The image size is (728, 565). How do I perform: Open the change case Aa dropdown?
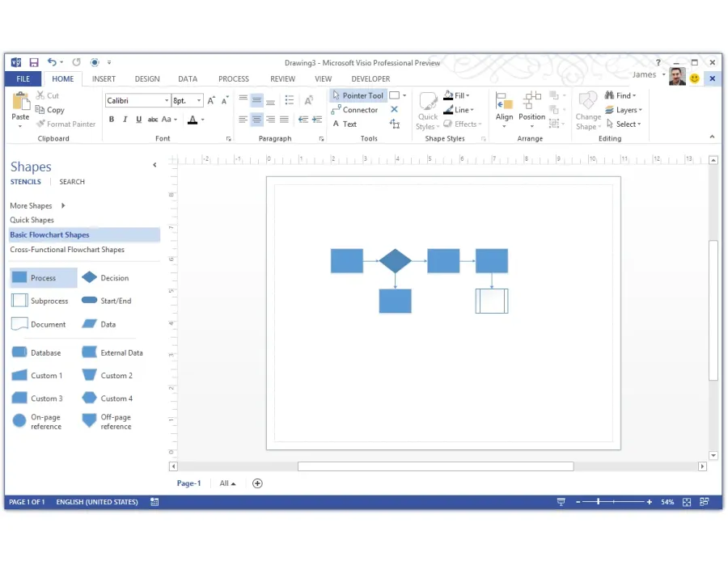pyautogui.click(x=169, y=120)
